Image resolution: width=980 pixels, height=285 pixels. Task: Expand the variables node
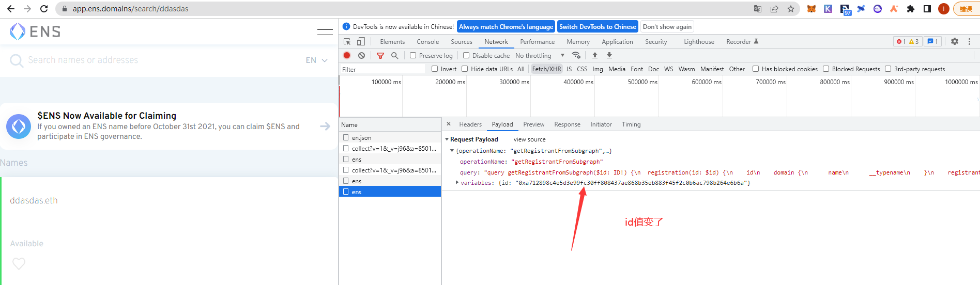457,182
